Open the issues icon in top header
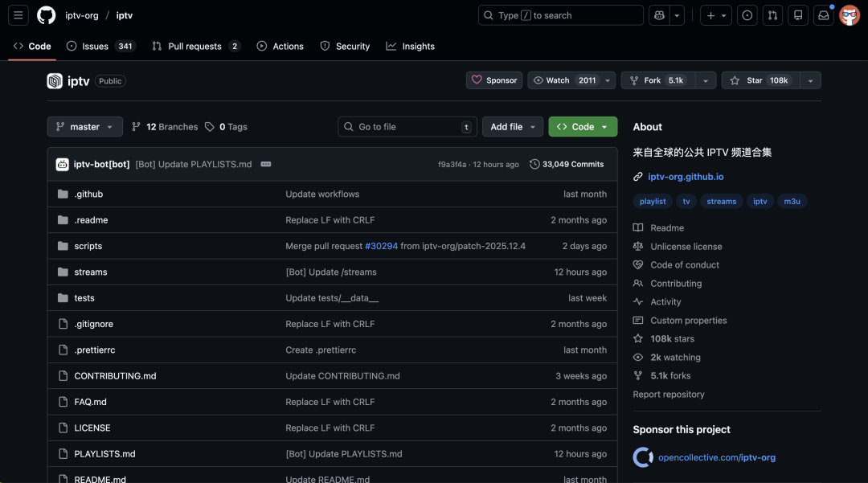868x483 pixels. click(x=747, y=15)
